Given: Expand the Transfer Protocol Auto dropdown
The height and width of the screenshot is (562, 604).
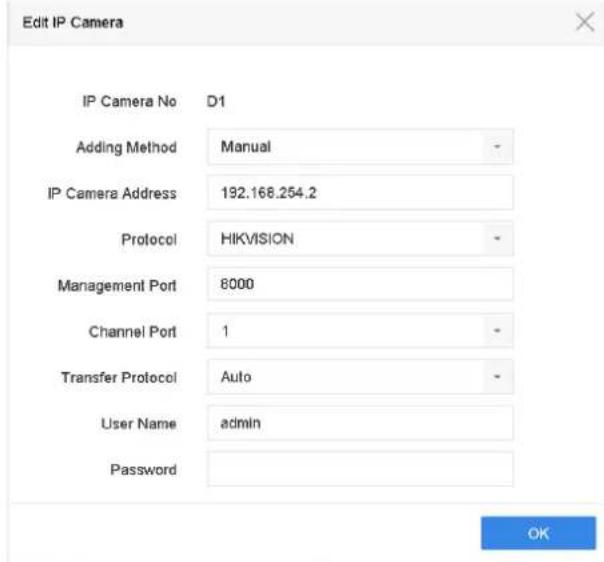Looking at the screenshot, I should click(360, 377).
